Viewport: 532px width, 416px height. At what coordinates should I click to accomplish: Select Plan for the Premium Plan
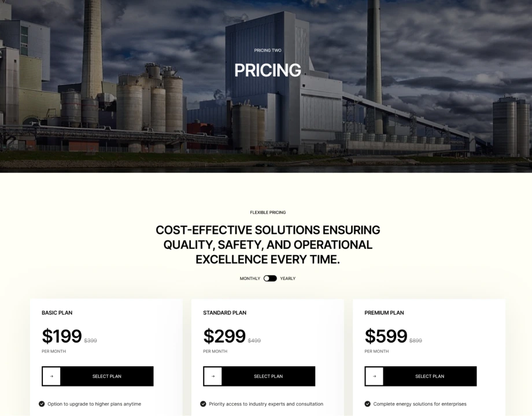[429, 376]
